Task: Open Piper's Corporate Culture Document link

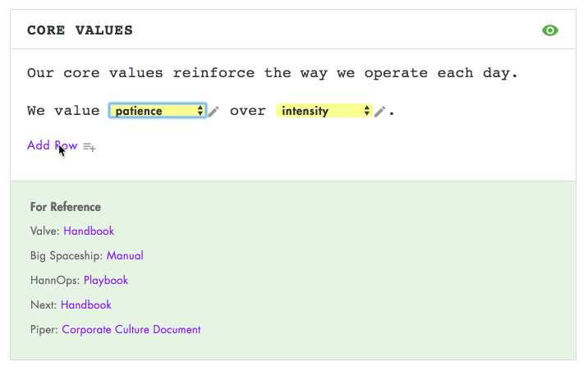Action: tap(131, 330)
